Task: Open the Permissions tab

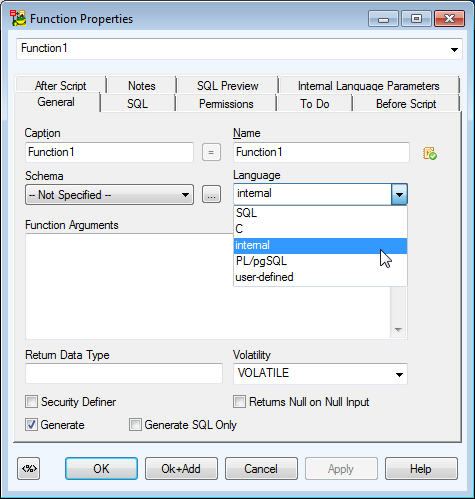Action: (x=226, y=104)
